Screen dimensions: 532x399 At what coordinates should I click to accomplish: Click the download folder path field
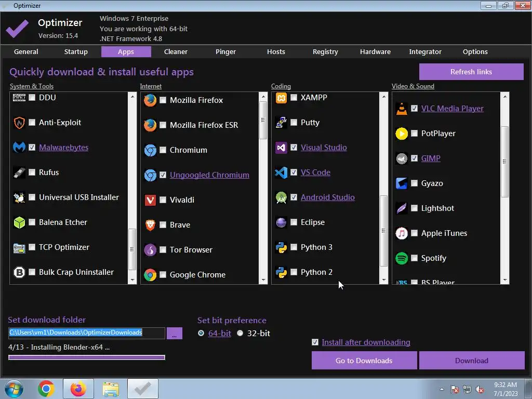point(87,332)
